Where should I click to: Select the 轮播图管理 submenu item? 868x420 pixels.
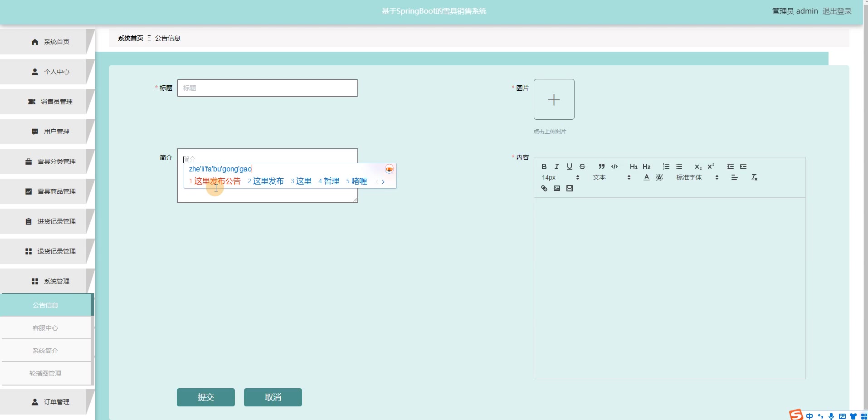46,373
